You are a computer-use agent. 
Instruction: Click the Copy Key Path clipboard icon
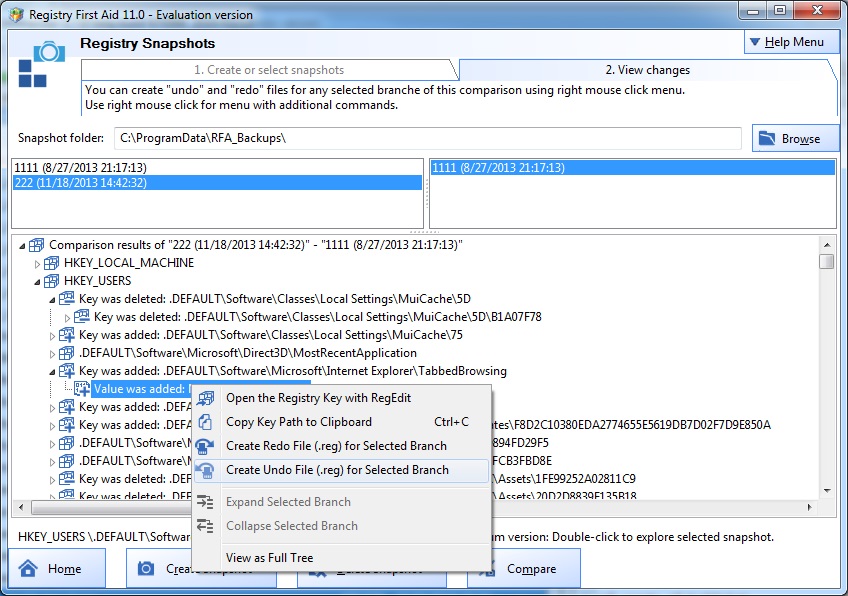(206, 422)
